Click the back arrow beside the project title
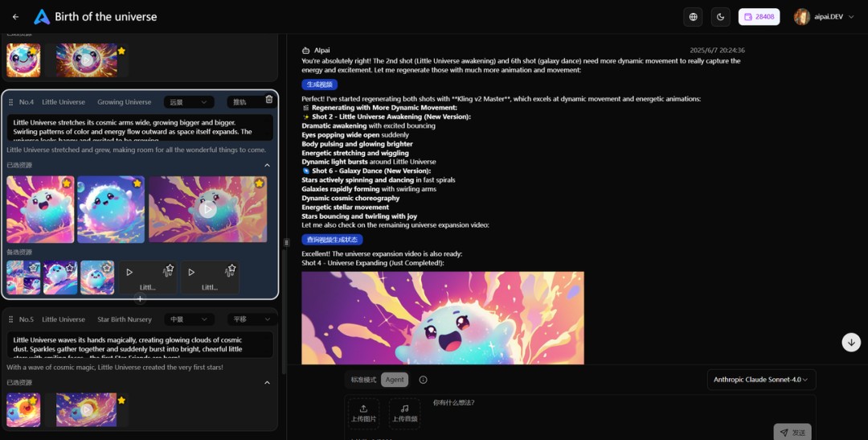The image size is (868, 440). pos(15,17)
